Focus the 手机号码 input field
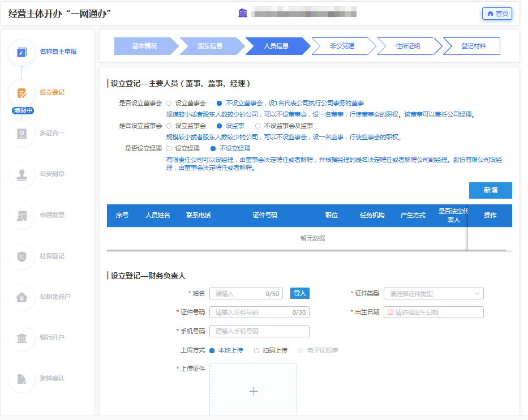 click(x=259, y=331)
